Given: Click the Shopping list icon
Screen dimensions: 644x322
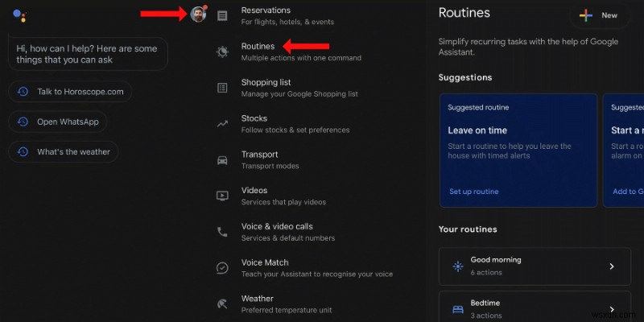Looking at the screenshot, I should pos(222,88).
